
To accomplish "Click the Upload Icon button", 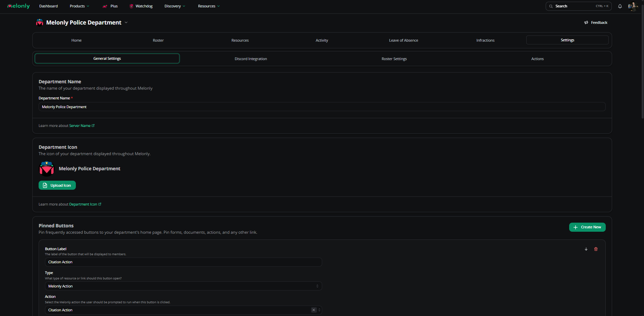I will click(57, 185).
